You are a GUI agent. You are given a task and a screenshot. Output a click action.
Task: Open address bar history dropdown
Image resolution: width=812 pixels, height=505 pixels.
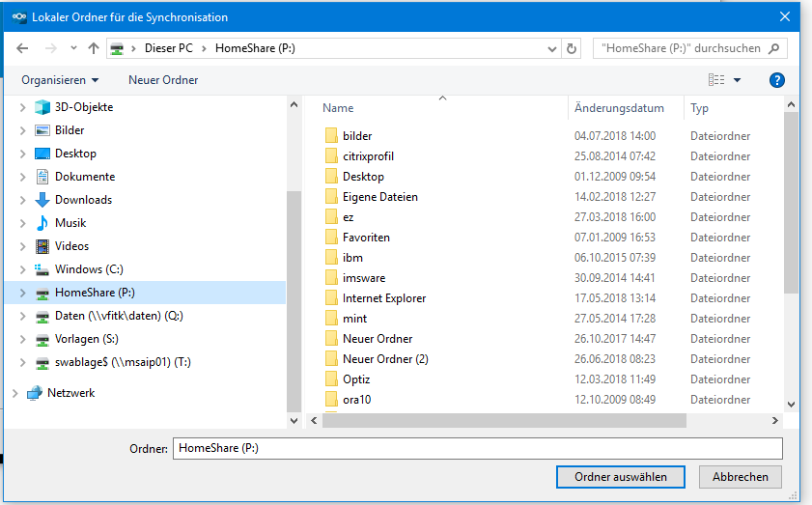[x=552, y=48]
